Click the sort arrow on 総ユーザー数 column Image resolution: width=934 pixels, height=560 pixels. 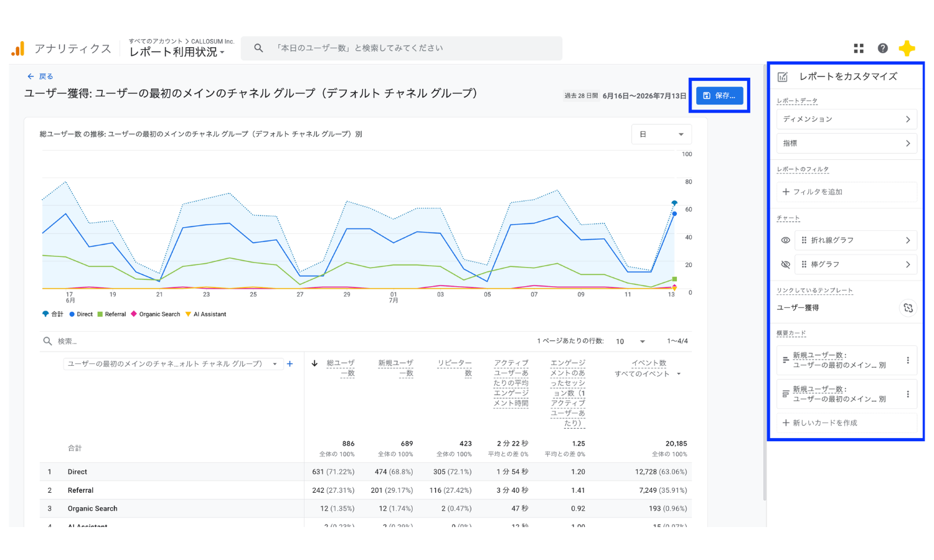click(314, 363)
